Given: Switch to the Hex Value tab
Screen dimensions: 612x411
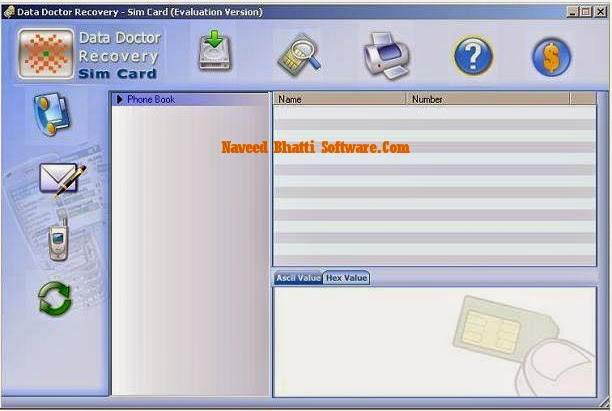Looking at the screenshot, I should [346, 278].
